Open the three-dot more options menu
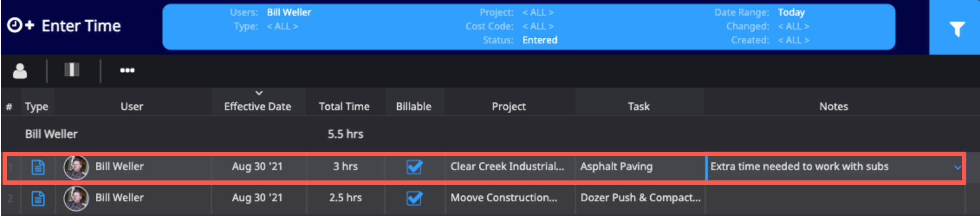Viewport: 980px width, 216px height. pyautogui.click(x=127, y=70)
